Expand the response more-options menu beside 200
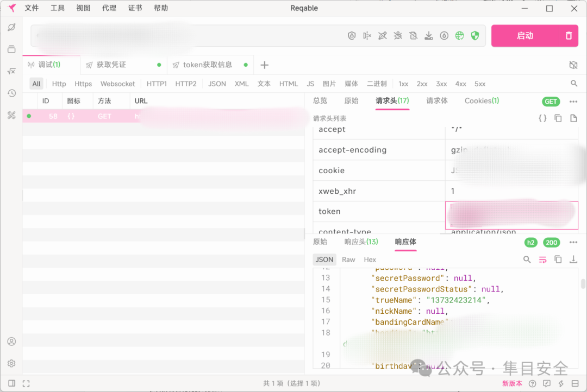The width and height of the screenshot is (587, 392). click(573, 242)
